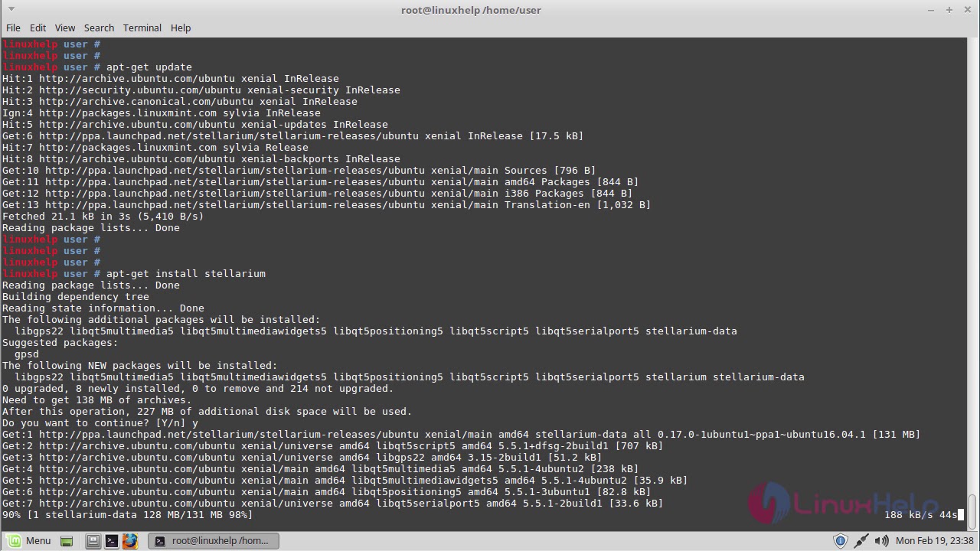Launch Firefox from taskbar

click(x=130, y=541)
